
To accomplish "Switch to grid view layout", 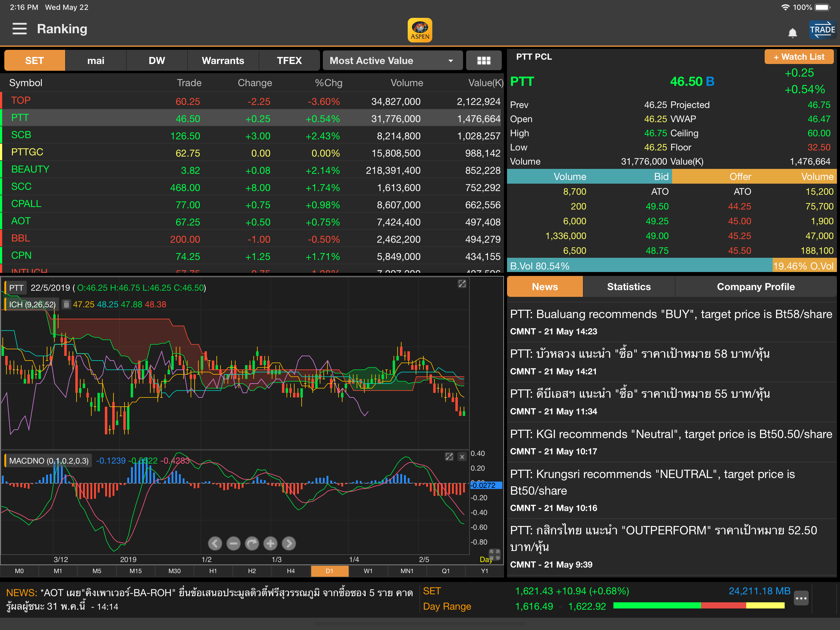I will coord(483,60).
